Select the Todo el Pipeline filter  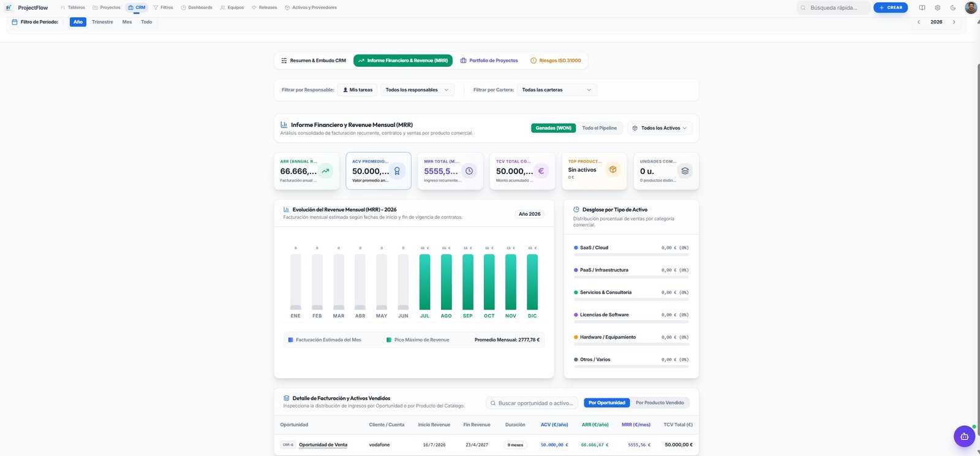[x=599, y=128]
